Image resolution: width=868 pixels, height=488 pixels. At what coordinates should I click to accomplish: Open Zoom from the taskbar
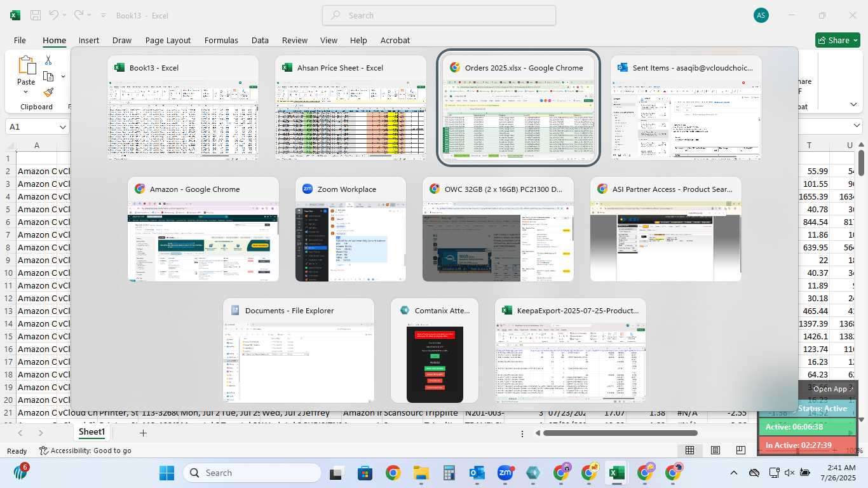tap(505, 473)
